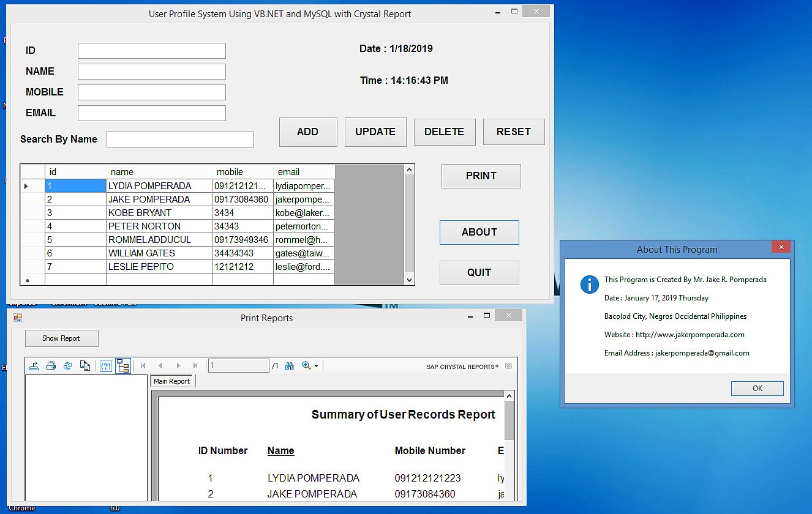Go to the last page of the report
The height and width of the screenshot is (514, 812).
pos(195,365)
